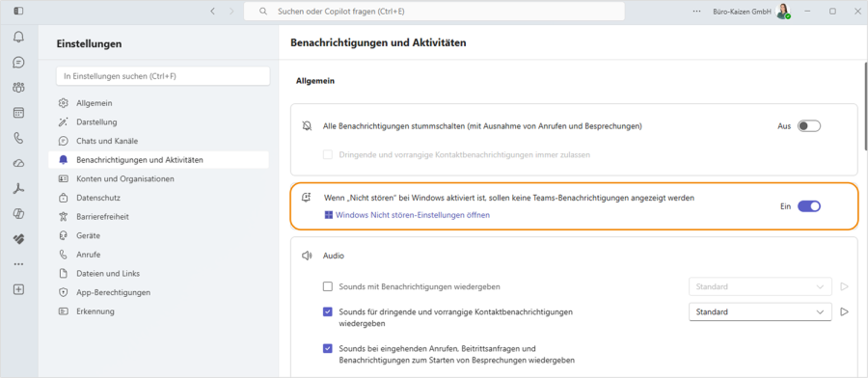Uncheck sounds for incoming calls and join requests
868x378 pixels.
328,349
